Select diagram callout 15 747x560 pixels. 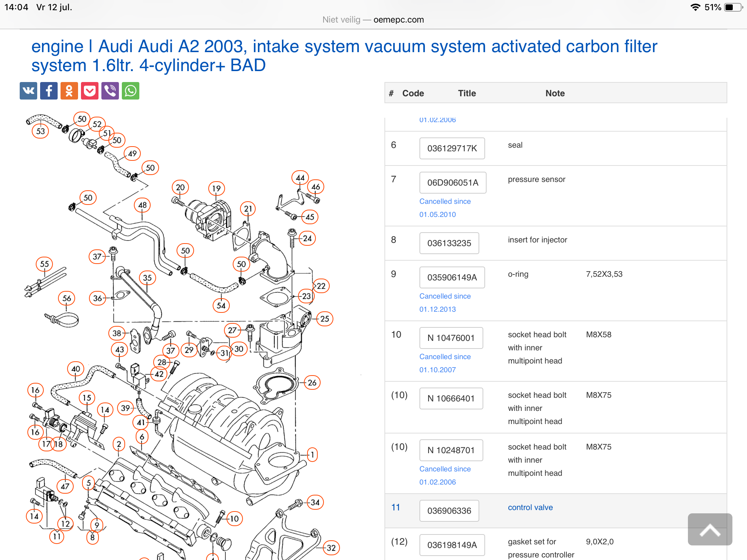coord(87,398)
